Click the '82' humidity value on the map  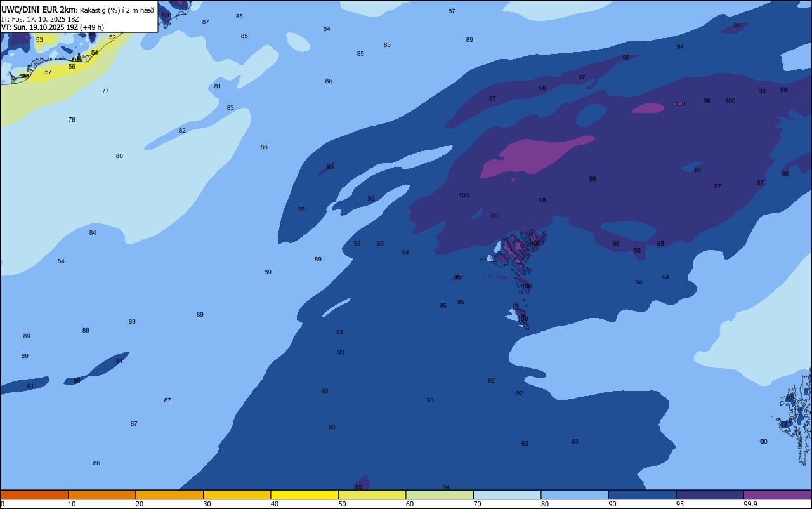[182, 131]
